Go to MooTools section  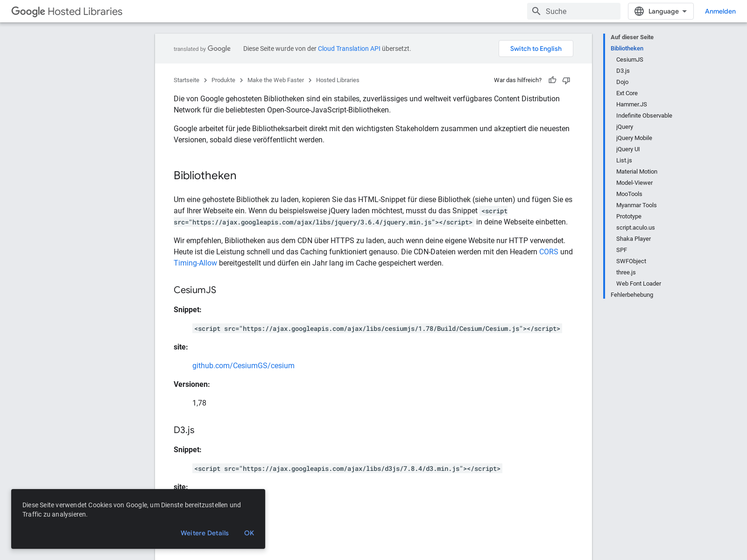pyautogui.click(x=629, y=194)
